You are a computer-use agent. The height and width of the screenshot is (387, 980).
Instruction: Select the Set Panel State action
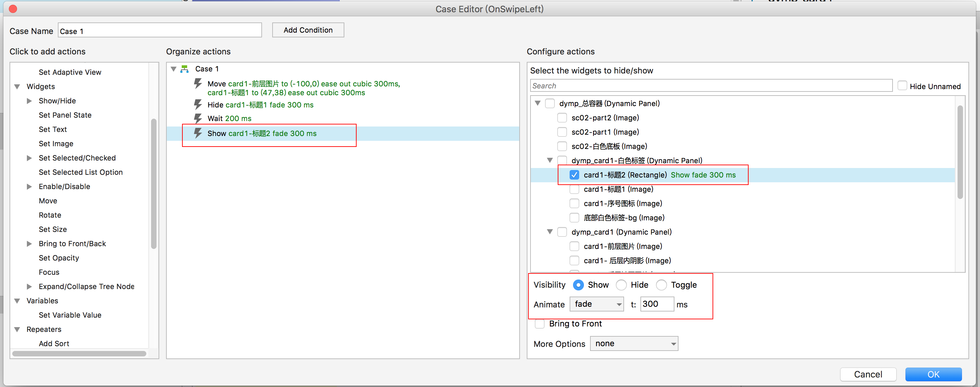coord(65,115)
